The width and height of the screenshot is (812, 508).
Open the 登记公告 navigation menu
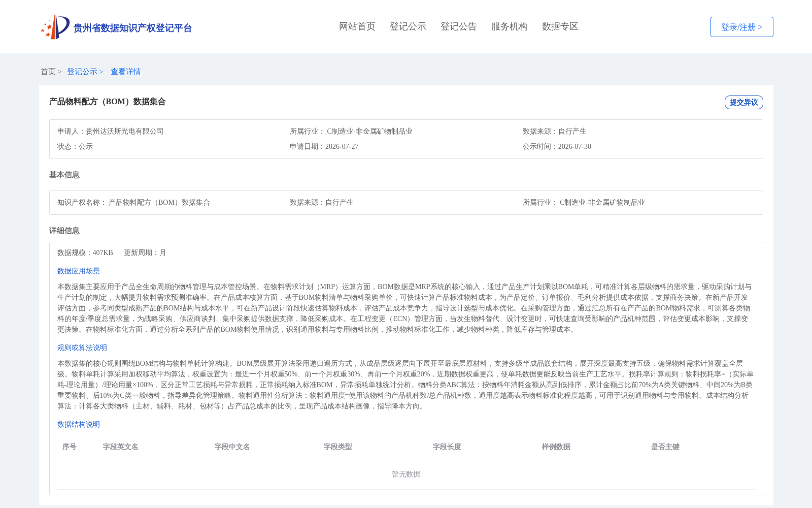click(x=459, y=26)
